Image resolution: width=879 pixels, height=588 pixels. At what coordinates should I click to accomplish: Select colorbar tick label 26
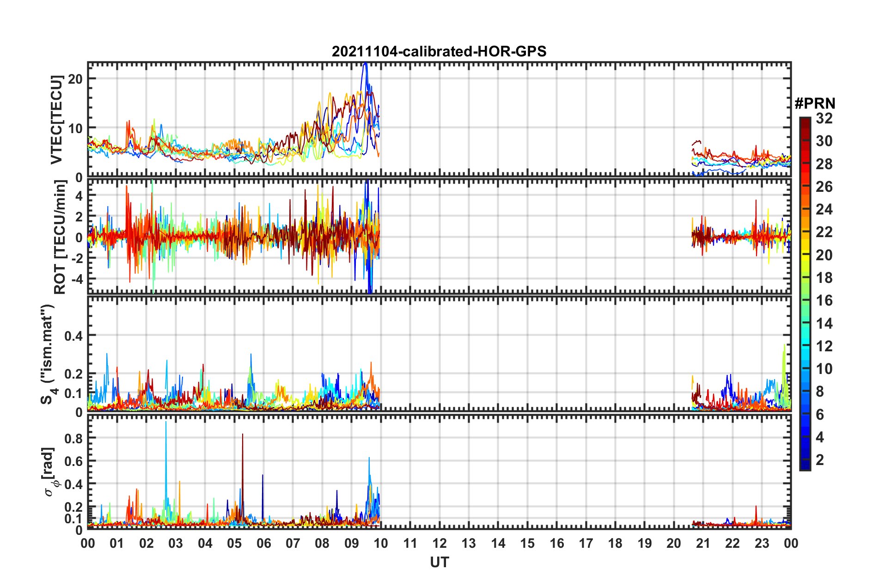(824, 187)
